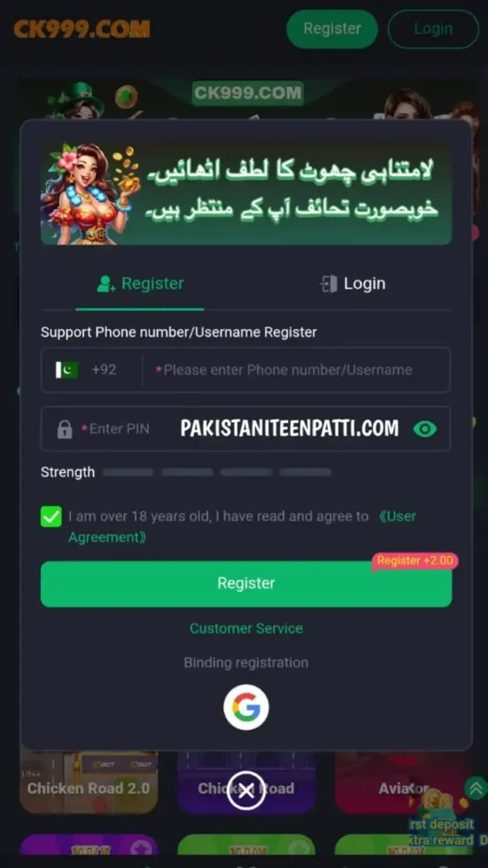Focus the Phone number/Username input field

click(x=296, y=370)
